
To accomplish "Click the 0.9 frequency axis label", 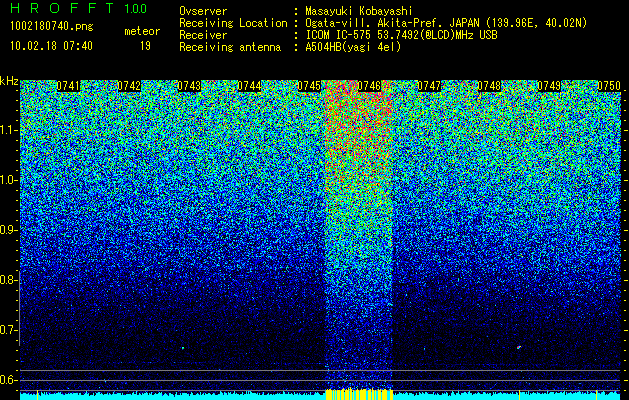I will pos(7,230).
